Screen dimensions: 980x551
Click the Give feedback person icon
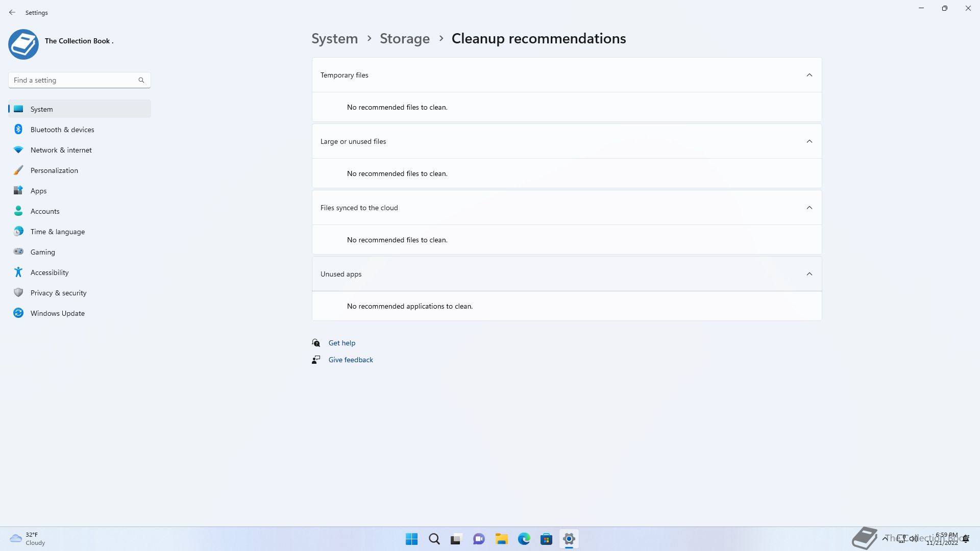pos(316,360)
